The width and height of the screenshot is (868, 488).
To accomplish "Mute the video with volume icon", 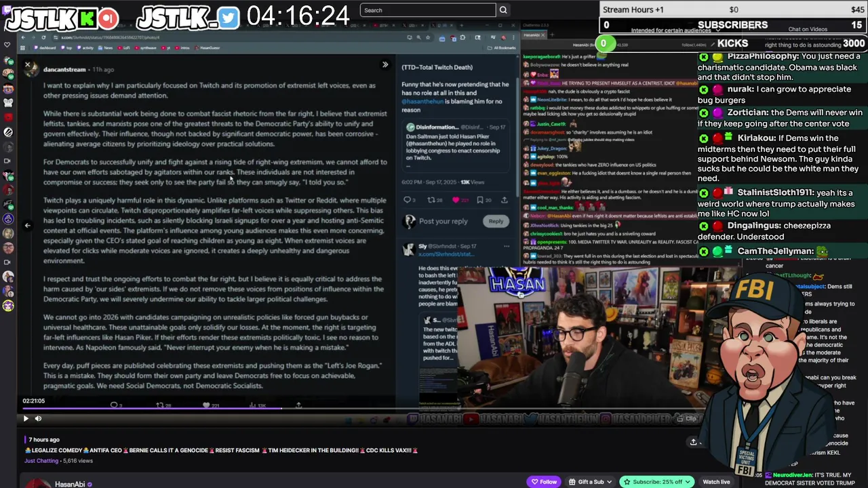I will (38, 418).
